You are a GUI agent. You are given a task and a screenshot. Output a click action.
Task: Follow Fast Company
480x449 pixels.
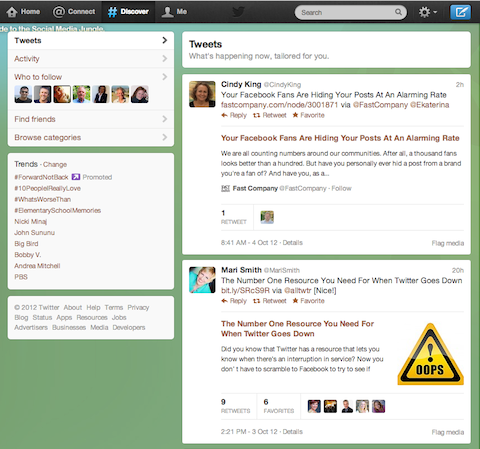[x=341, y=188]
